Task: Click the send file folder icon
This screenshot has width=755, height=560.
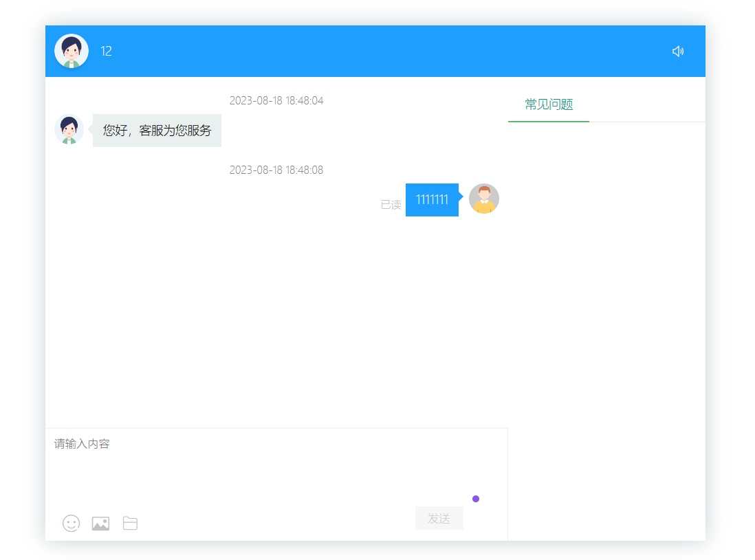Action: click(x=130, y=523)
